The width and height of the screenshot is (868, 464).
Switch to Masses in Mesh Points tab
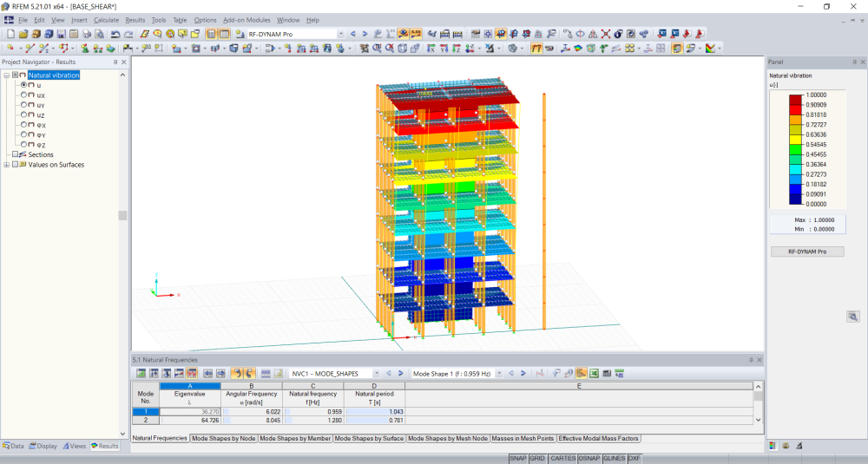(523, 439)
